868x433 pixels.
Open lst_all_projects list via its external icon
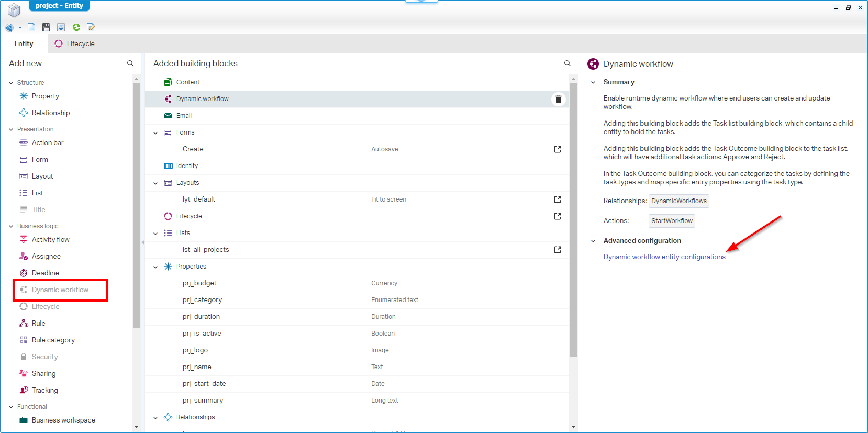(x=558, y=250)
